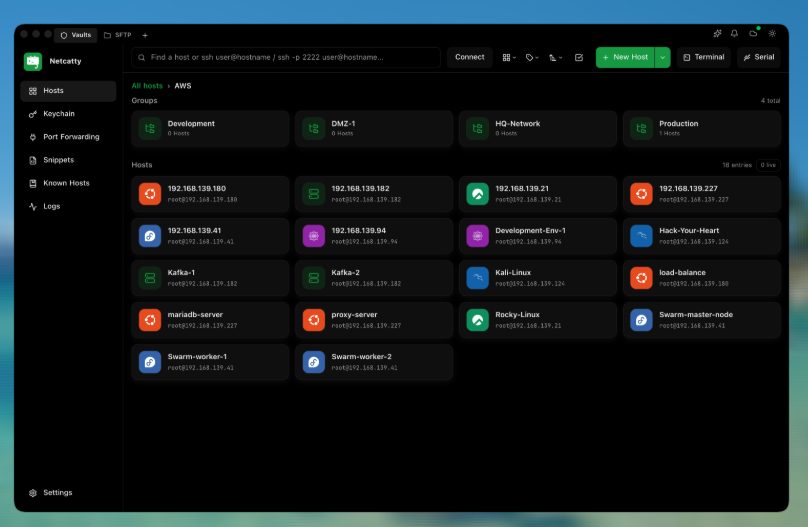
Task: Navigate to All hosts breadcrumb
Action: [147, 86]
